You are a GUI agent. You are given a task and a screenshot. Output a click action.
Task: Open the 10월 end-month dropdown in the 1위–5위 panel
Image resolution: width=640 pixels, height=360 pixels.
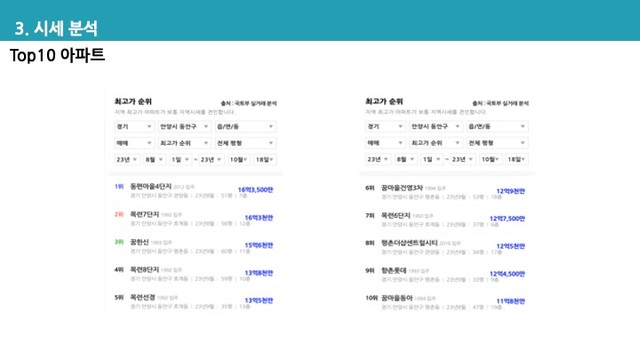[238, 160]
